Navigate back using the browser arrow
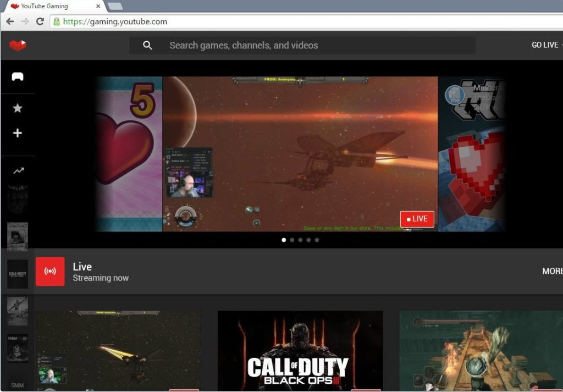Viewport: 563px width, 392px height. pyautogui.click(x=10, y=21)
